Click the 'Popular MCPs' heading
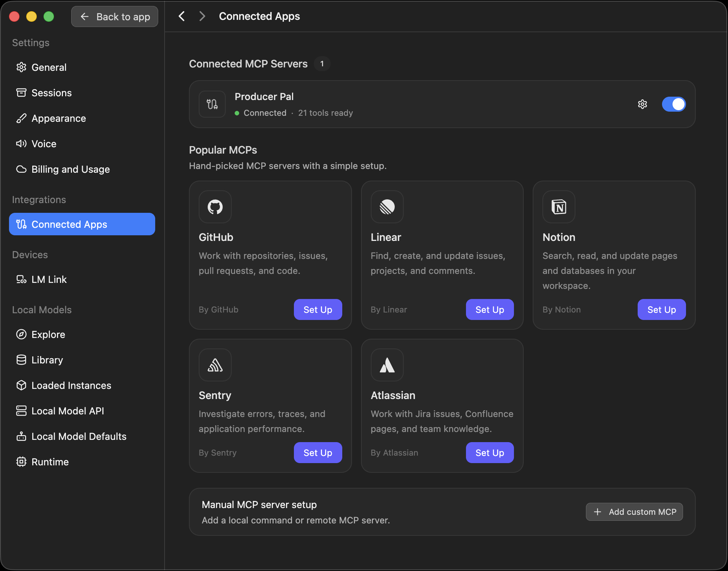Screen dimensions: 728x571 click(223, 150)
